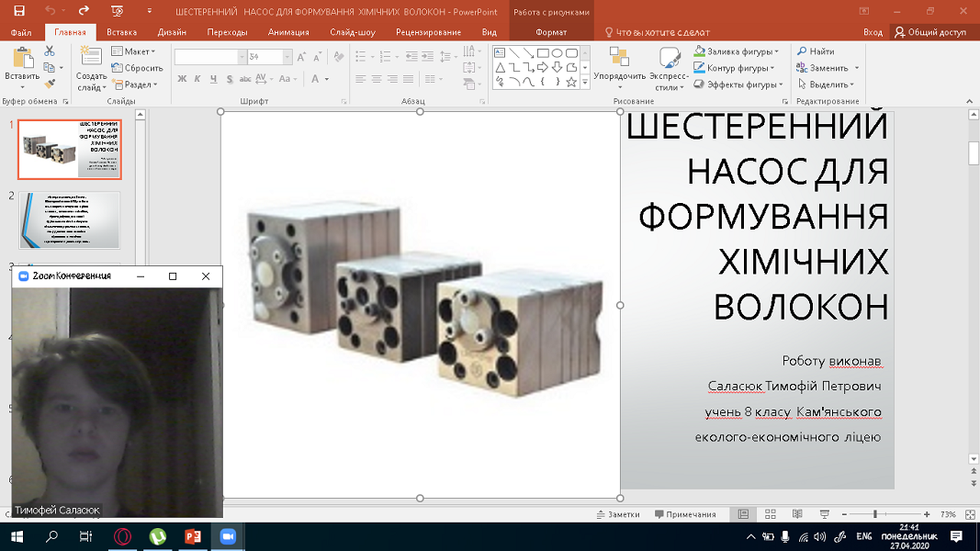Screen dimensions: 980x551
Task: Toggle italic К formatting
Action: pos(197,79)
